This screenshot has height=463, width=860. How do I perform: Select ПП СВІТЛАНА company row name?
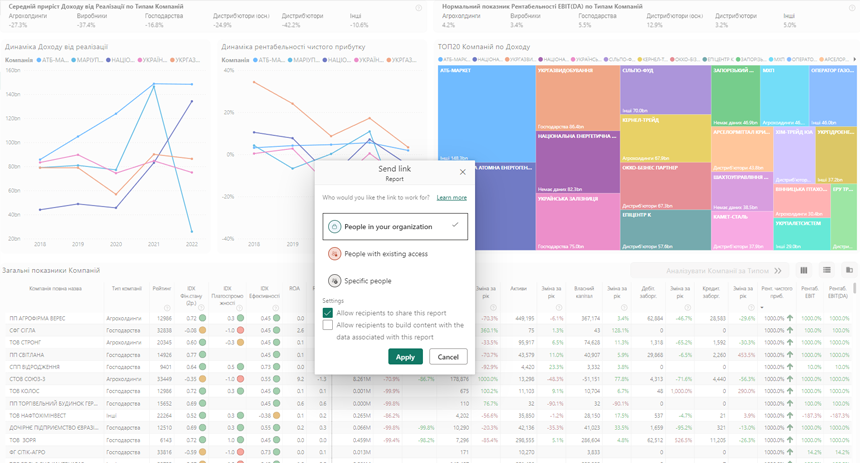26,355
